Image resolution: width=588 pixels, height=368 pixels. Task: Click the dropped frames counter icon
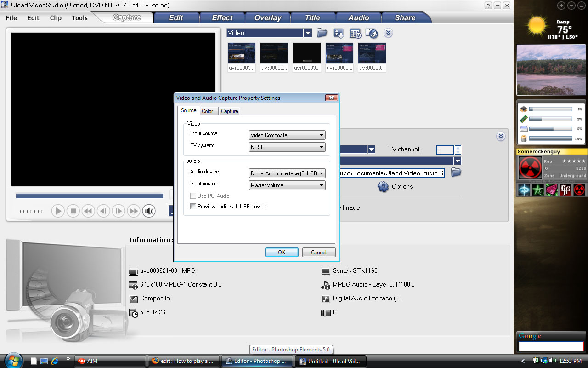[326, 313]
